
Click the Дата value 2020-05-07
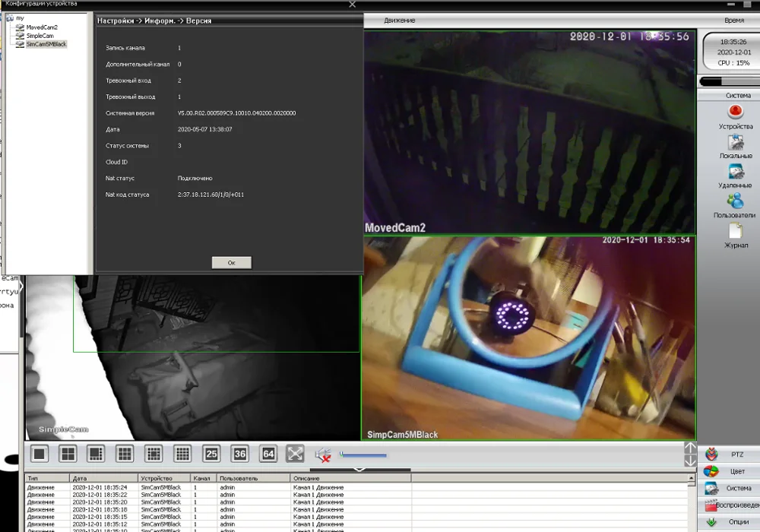[x=204, y=129]
